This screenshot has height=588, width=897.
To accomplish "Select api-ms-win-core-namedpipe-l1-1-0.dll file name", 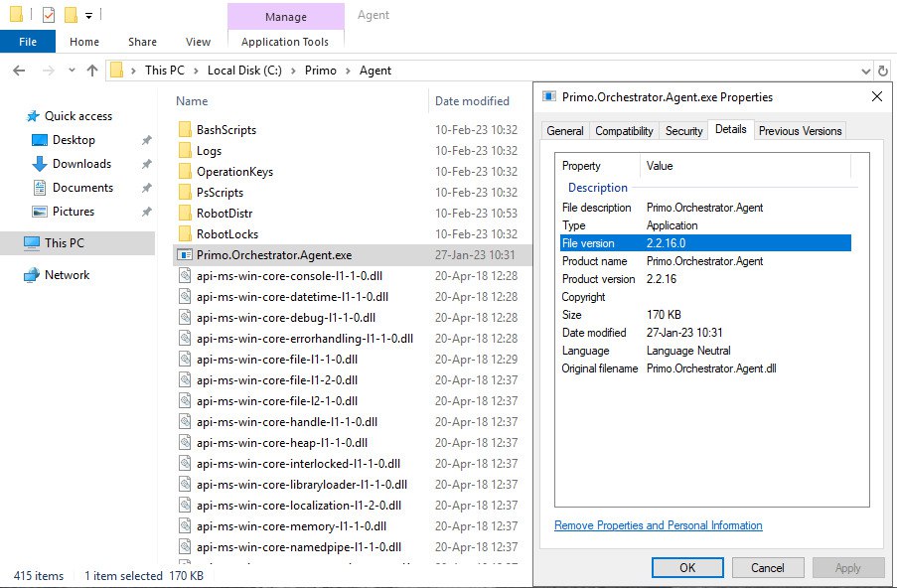I will coord(299,547).
